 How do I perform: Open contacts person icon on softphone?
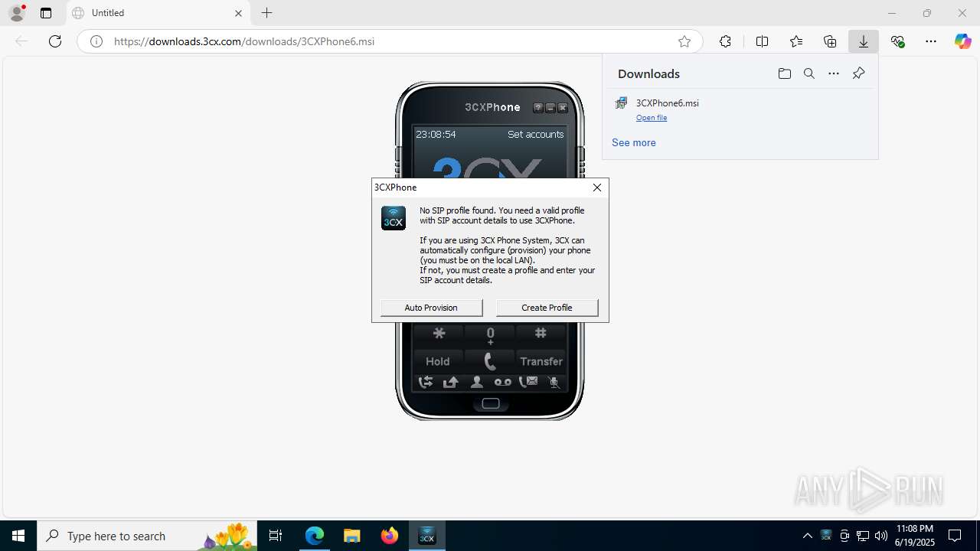[476, 382]
